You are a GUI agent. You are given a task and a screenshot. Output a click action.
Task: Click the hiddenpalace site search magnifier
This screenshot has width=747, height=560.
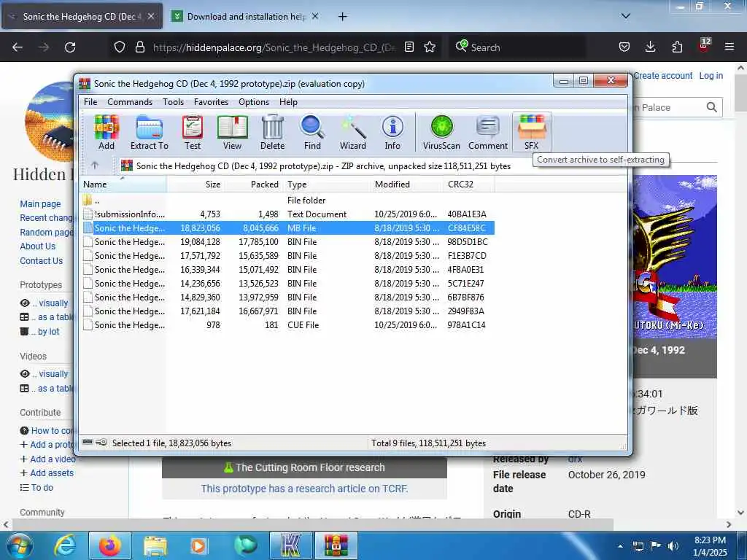tap(712, 107)
